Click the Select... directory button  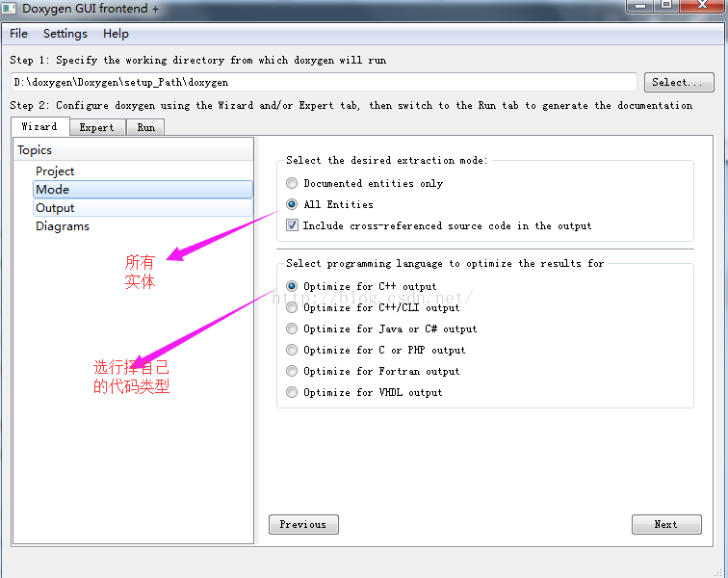click(x=679, y=82)
